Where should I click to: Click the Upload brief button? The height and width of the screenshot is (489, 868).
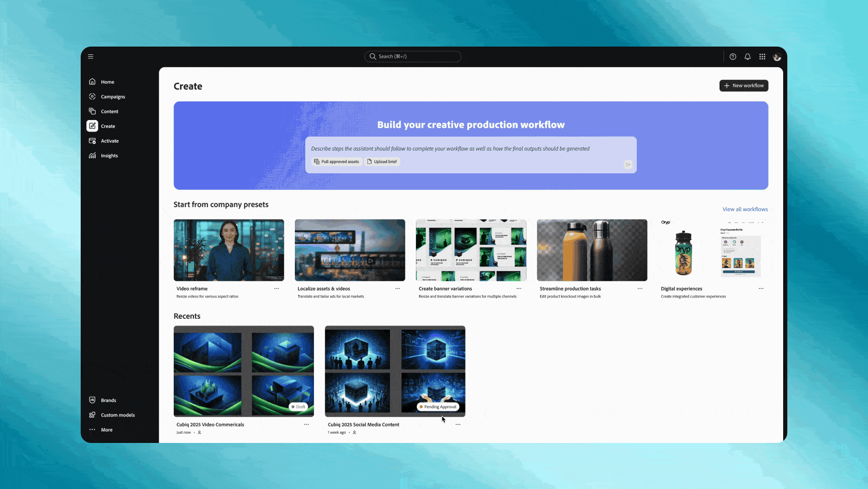pyautogui.click(x=382, y=162)
